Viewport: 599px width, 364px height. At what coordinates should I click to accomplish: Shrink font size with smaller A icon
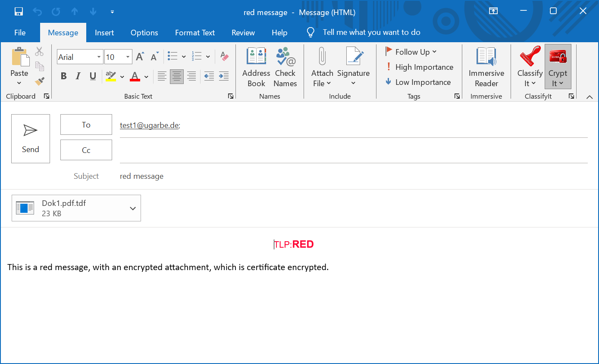coord(155,56)
